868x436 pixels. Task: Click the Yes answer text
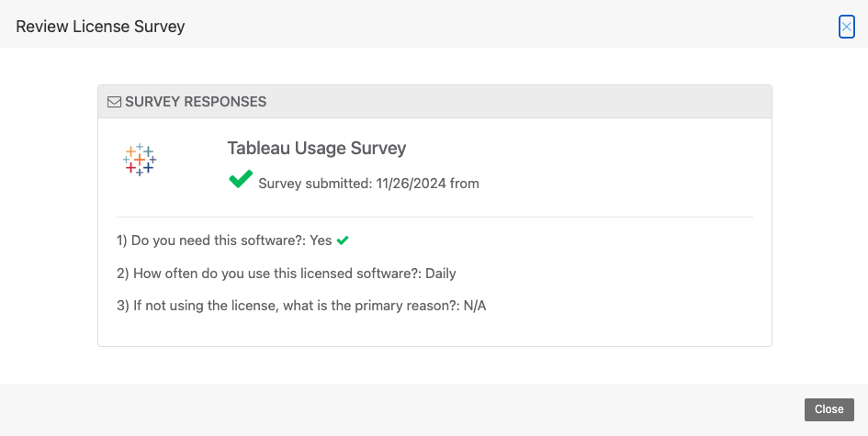[x=321, y=240]
